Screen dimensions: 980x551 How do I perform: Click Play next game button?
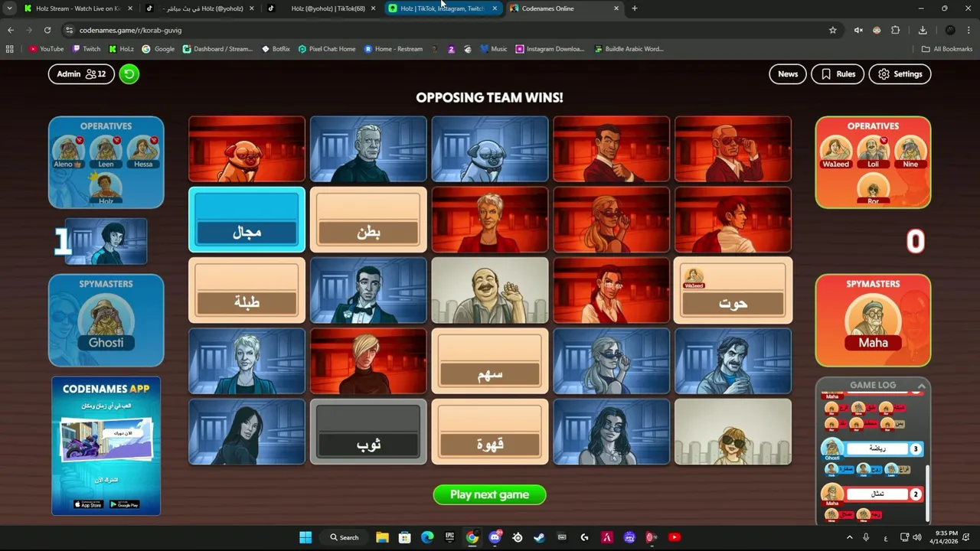coord(490,494)
